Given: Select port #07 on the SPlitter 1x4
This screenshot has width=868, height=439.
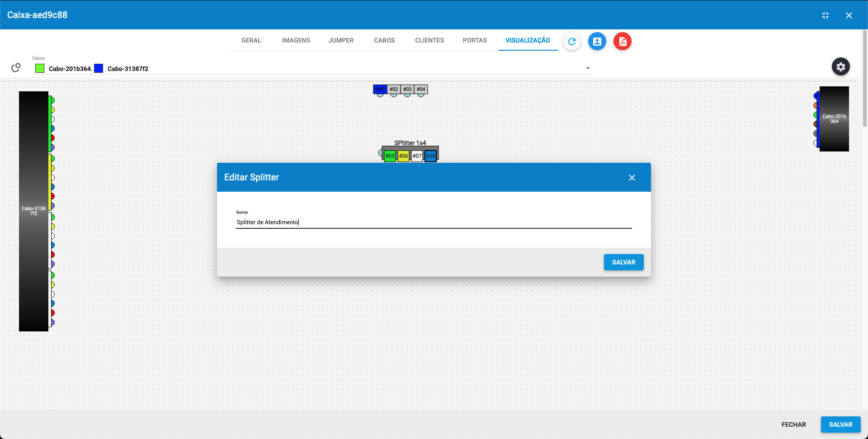Looking at the screenshot, I should 417,156.
